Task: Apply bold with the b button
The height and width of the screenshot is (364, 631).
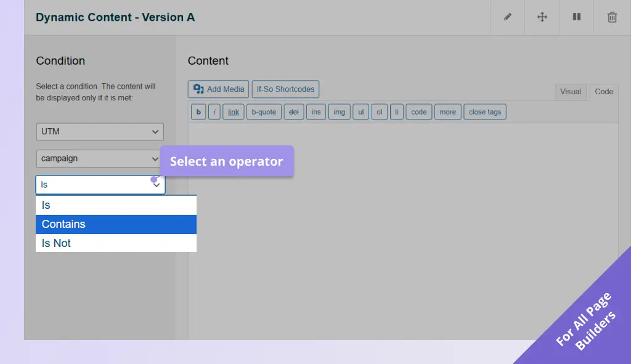Action: 198,112
